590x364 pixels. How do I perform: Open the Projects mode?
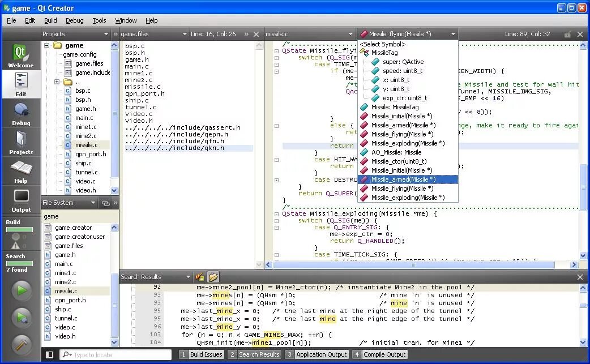[21, 143]
